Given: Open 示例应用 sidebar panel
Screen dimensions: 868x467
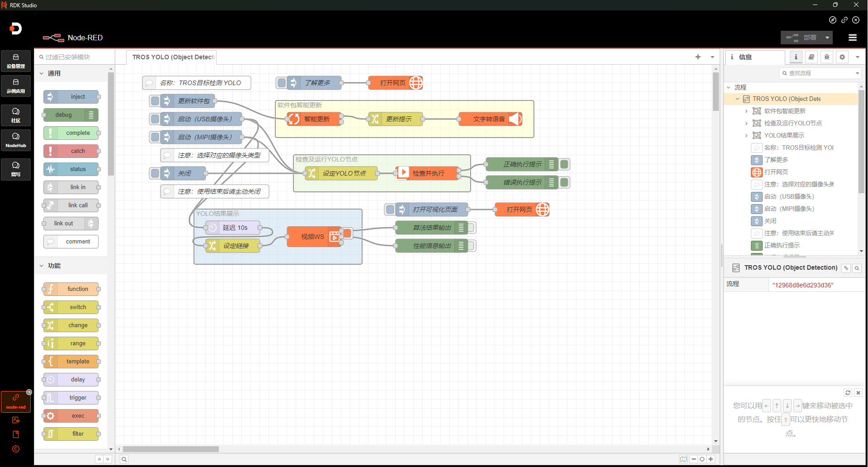Looking at the screenshot, I should [16, 86].
